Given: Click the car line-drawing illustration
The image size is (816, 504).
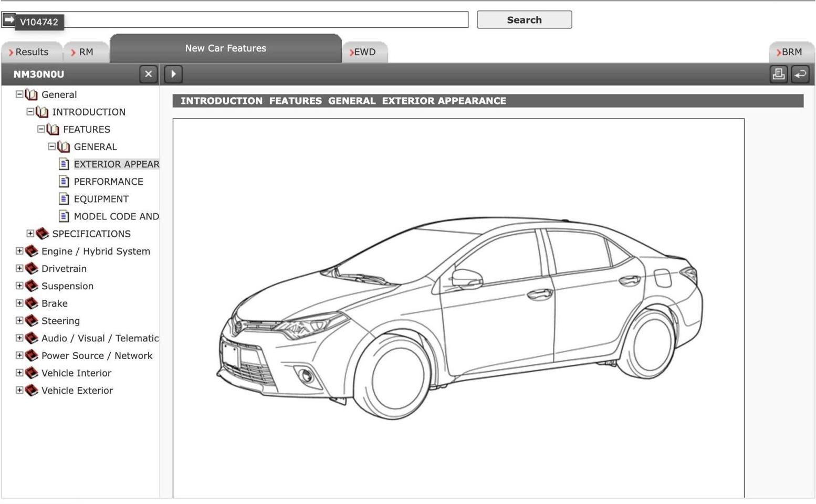Looking at the screenshot, I should [x=460, y=318].
